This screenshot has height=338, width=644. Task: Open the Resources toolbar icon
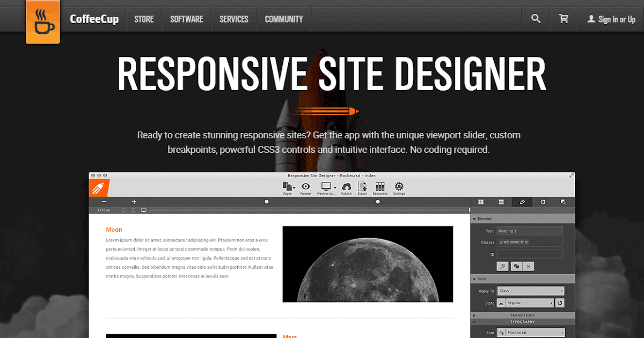click(x=380, y=187)
